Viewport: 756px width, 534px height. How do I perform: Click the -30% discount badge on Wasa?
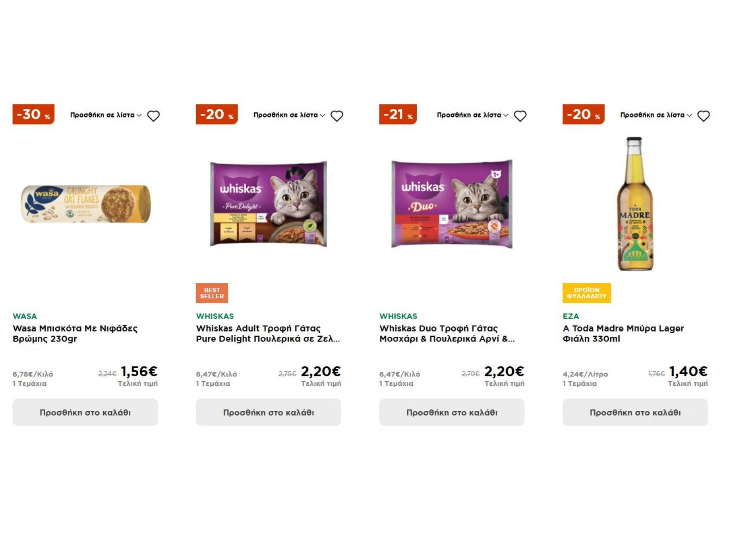tap(34, 114)
